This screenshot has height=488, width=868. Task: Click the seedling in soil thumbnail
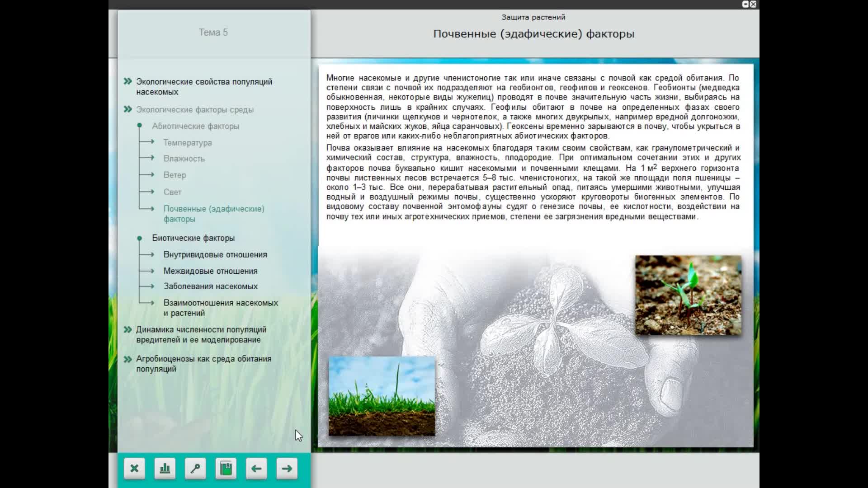click(688, 295)
